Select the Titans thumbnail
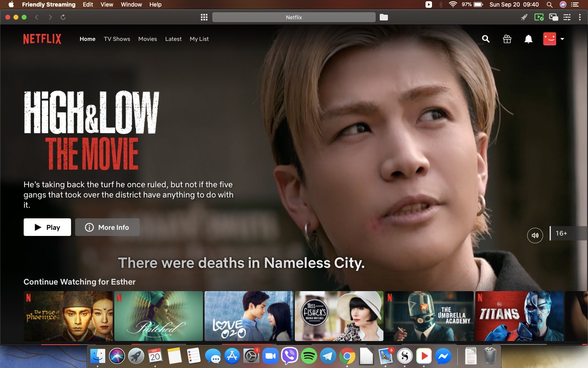 coord(520,316)
